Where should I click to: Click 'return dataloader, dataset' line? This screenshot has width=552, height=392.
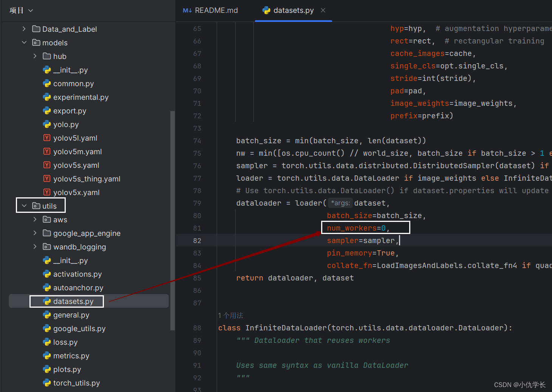click(295, 278)
